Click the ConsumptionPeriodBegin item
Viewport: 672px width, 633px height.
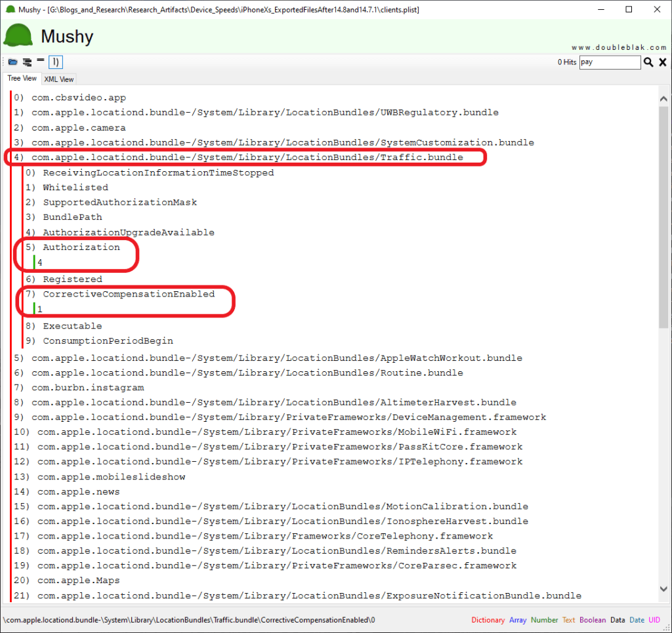point(108,341)
